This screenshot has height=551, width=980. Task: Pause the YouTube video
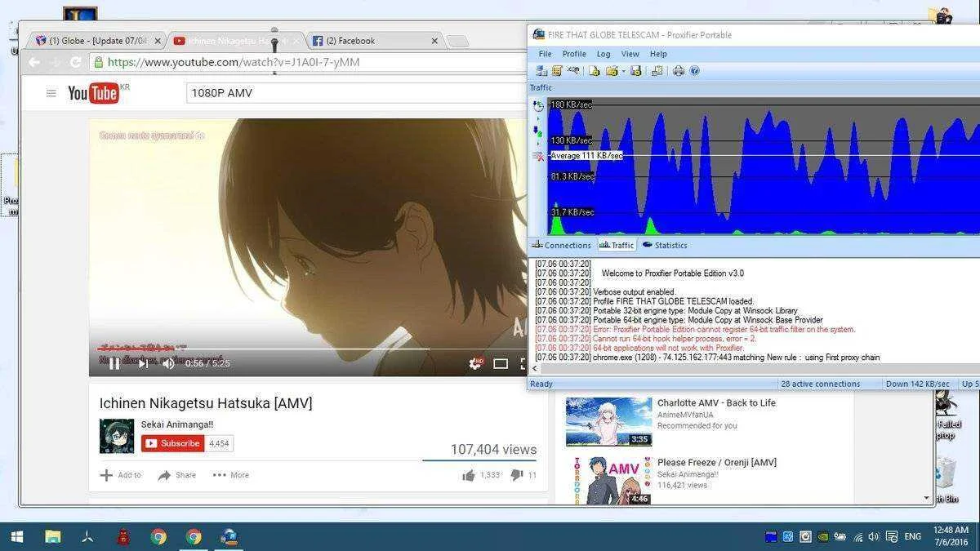point(114,363)
